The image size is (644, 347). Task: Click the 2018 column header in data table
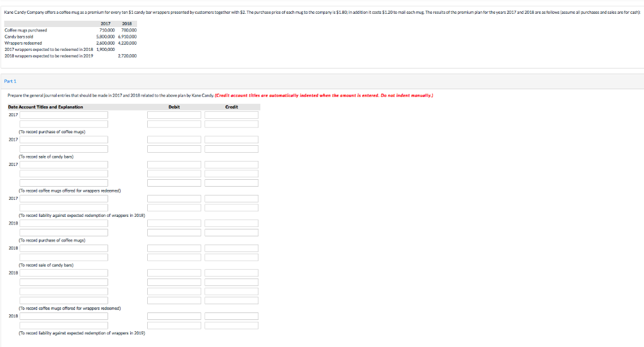coord(127,23)
